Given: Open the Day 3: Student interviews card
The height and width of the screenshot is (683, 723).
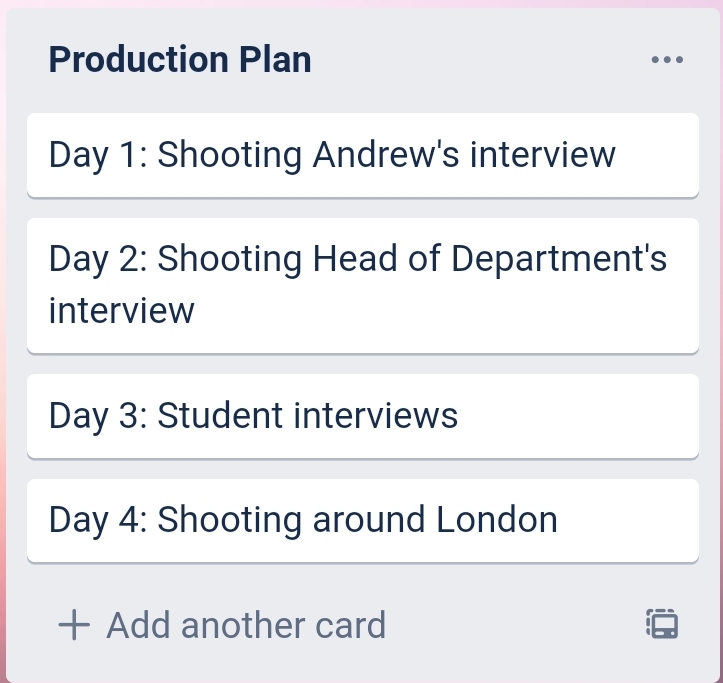Looking at the screenshot, I should pyautogui.click(x=362, y=415).
